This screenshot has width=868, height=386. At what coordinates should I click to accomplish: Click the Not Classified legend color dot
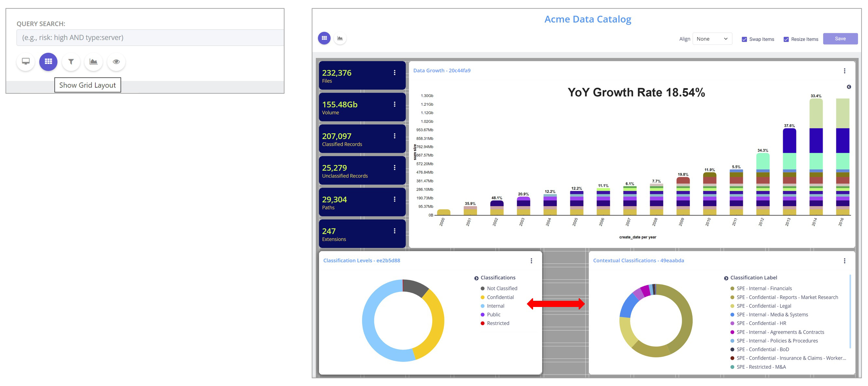[x=483, y=289]
